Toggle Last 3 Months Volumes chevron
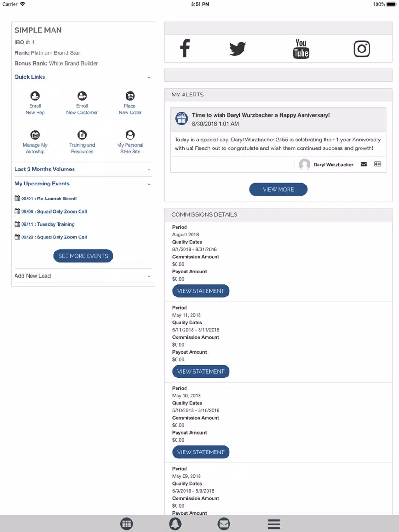Screen dimensions: 399x532 [x=149, y=170]
